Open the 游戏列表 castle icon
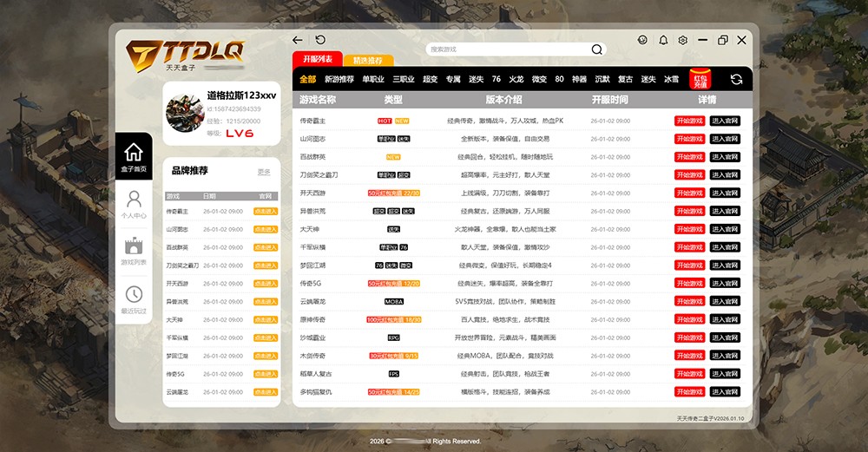Screen dimensions: 868x452 [133, 252]
